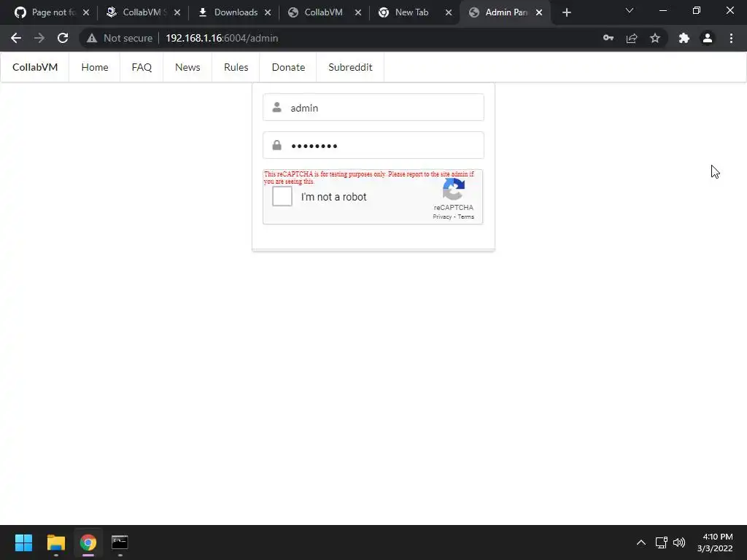Open the Chrome three-dot menu
The height and width of the screenshot is (560, 747).
731,38
